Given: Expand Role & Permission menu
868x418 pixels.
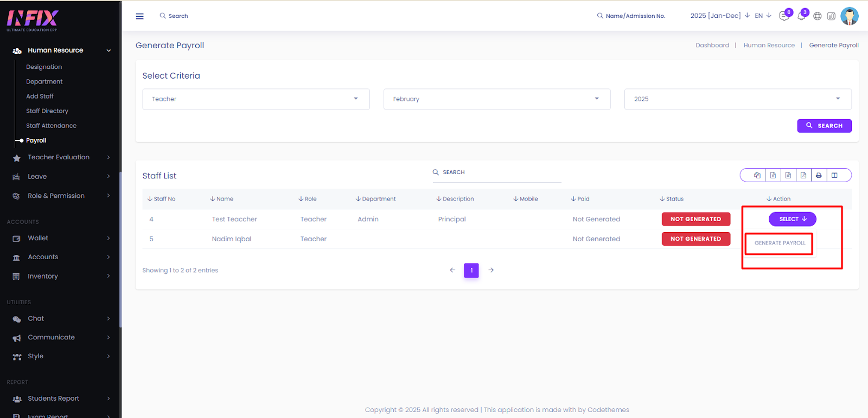Looking at the screenshot, I should pyautogui.click(x=61, y=196).
